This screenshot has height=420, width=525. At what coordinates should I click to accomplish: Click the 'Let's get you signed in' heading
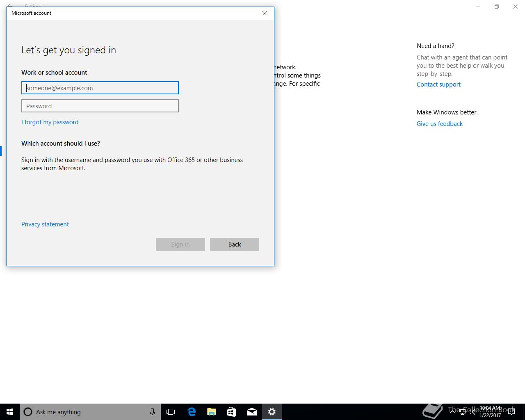(x=68, y=50)
